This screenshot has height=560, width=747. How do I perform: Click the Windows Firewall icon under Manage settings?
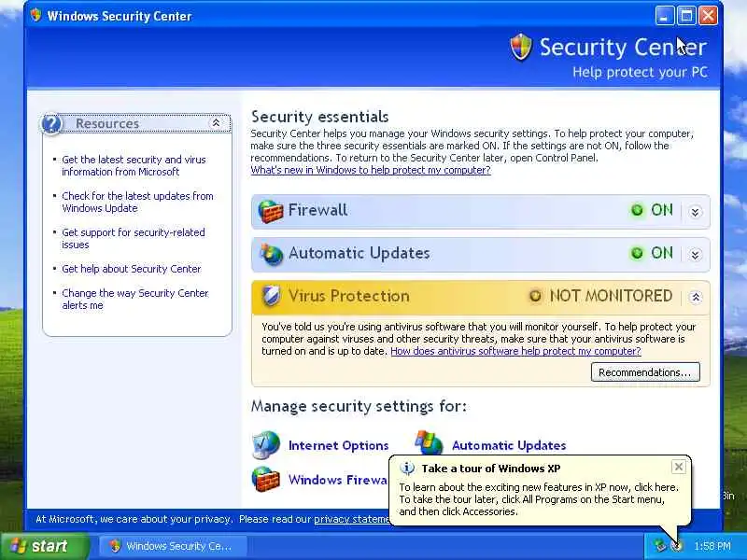point(266,479)
